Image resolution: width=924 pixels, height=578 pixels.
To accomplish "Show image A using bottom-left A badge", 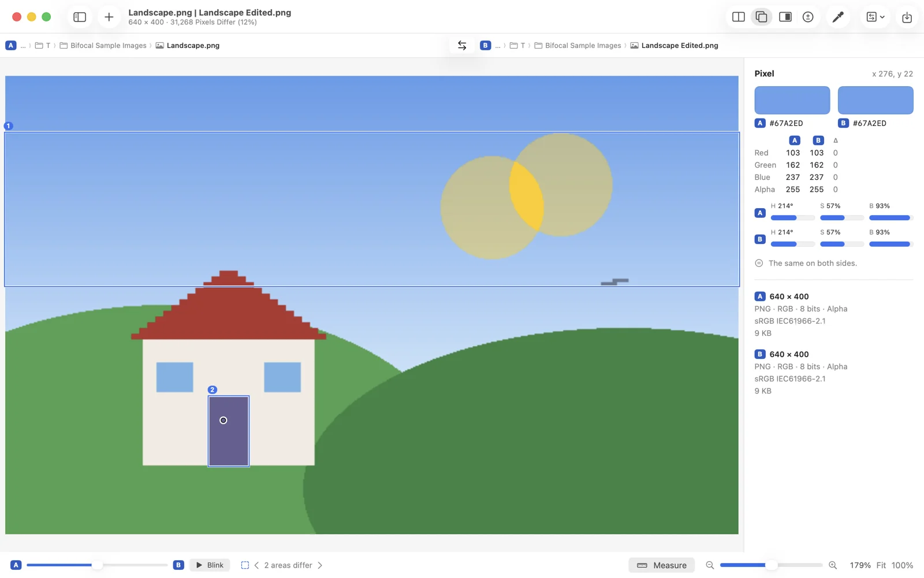I will (x=16, y=565).
